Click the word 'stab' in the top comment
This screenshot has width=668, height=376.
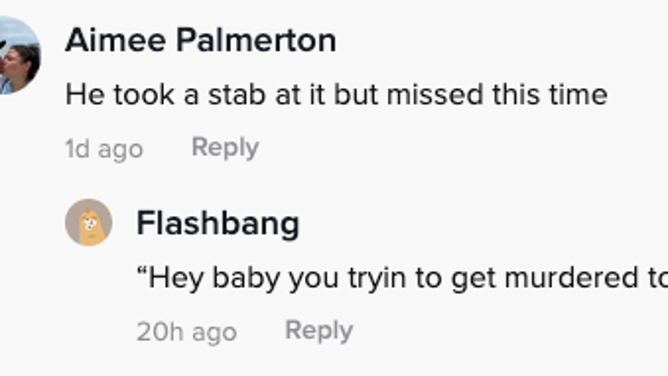click(237, 94)
